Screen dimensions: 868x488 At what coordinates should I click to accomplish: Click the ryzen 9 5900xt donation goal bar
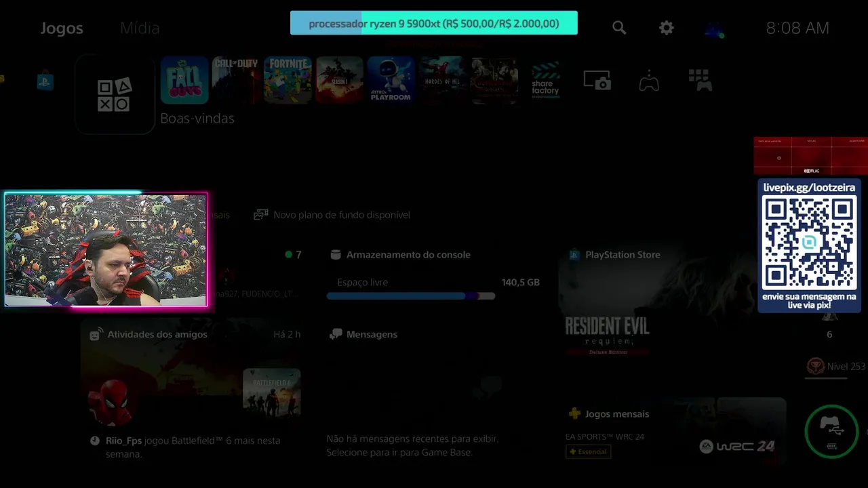[x=434, y=23]
